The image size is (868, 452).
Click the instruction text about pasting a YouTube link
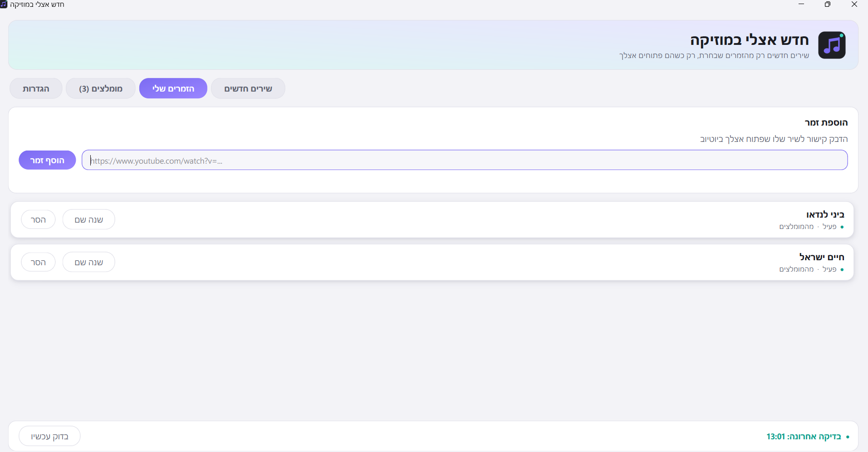(774, 139)
